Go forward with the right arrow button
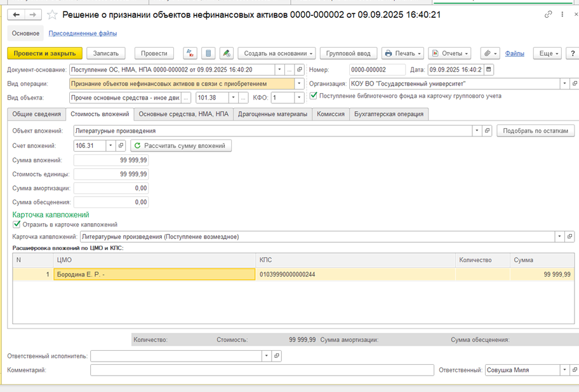The width and height of the screenshot is (579, 392). 33,15
